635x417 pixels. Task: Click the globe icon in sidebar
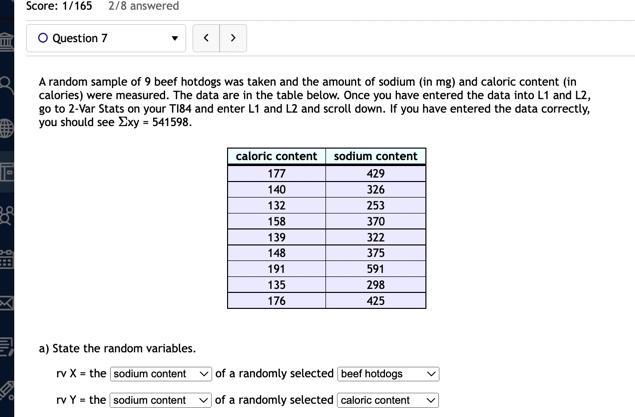[x=6, y=128]
